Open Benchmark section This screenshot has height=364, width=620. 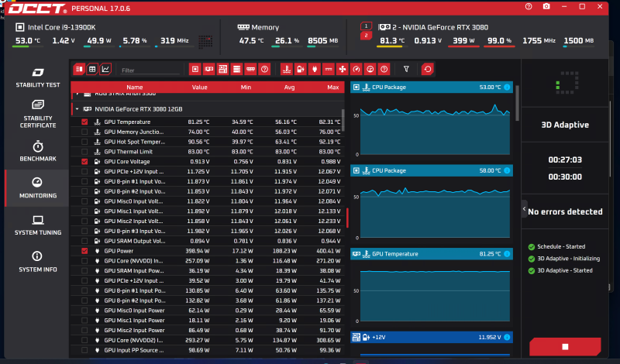[x=37, y=151]
